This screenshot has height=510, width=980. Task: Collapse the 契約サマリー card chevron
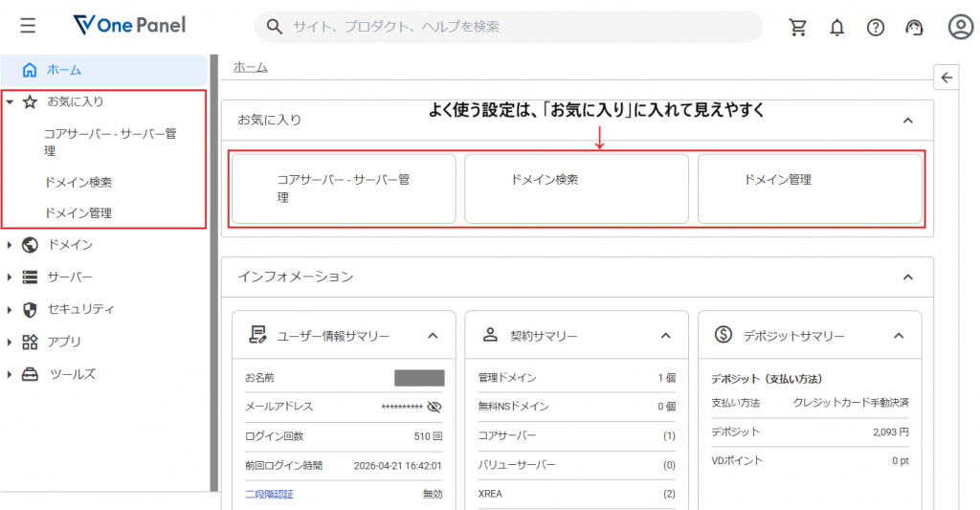tap(666, 336)
